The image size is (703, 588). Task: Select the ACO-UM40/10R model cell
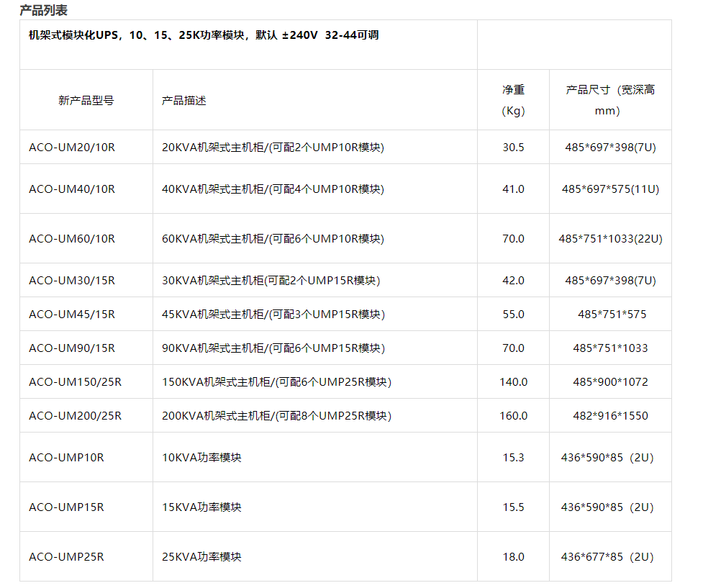pyautogui.click(x=72, y=189)
